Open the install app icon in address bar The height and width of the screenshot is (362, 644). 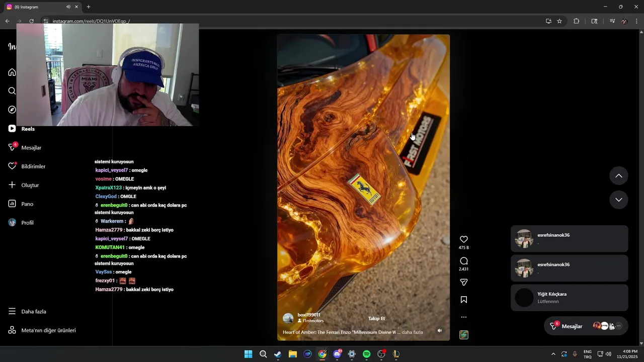pos(548,21)
